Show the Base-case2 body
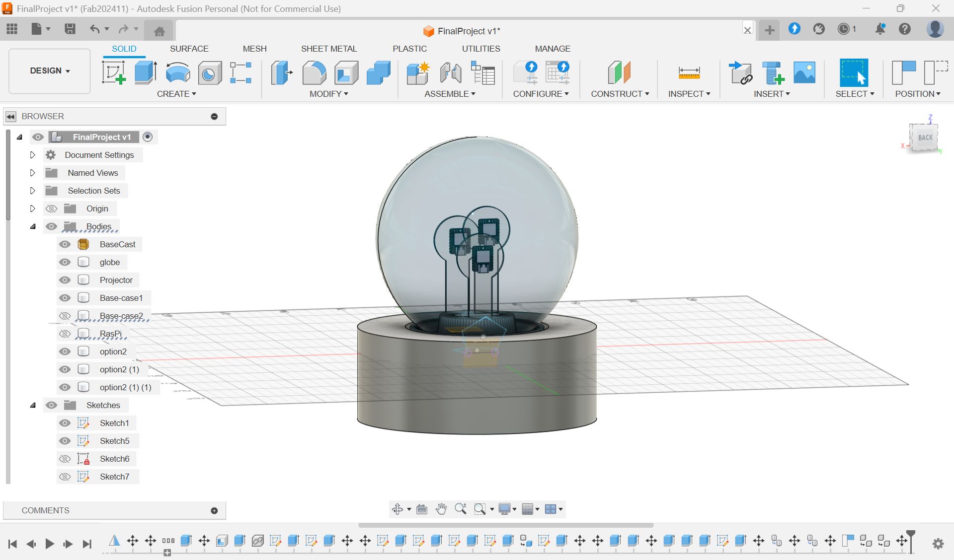This screenshot has height=560, width=954. point(65,316)
